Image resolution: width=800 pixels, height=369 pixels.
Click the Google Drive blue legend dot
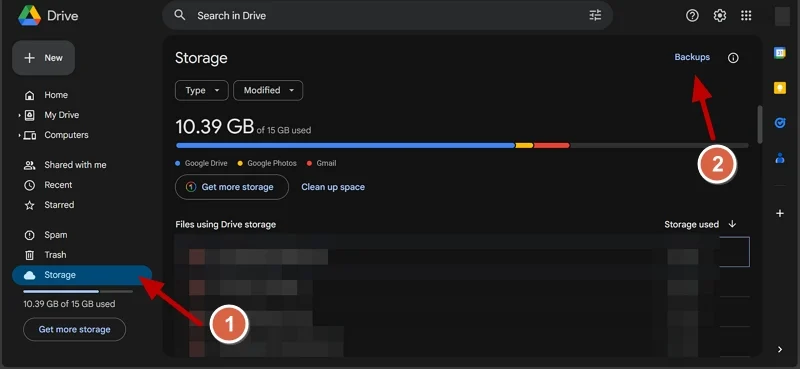click(178, 163)
